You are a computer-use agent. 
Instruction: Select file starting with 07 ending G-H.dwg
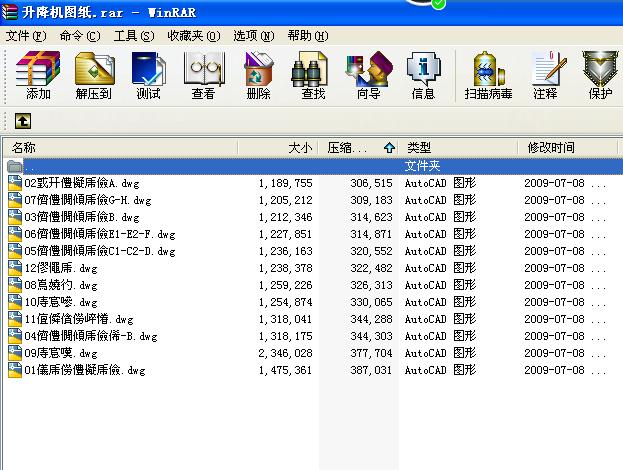[x=88, y=200]
